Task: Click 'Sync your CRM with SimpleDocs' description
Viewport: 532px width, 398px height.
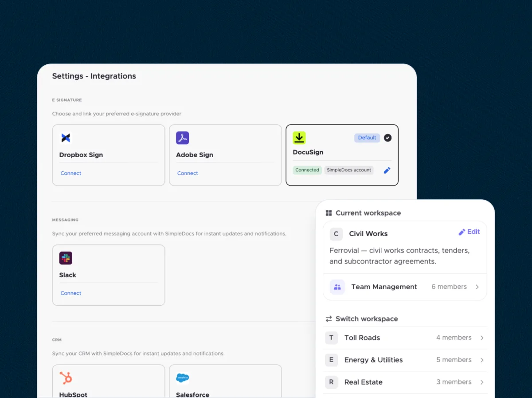Action: [138, 354]
